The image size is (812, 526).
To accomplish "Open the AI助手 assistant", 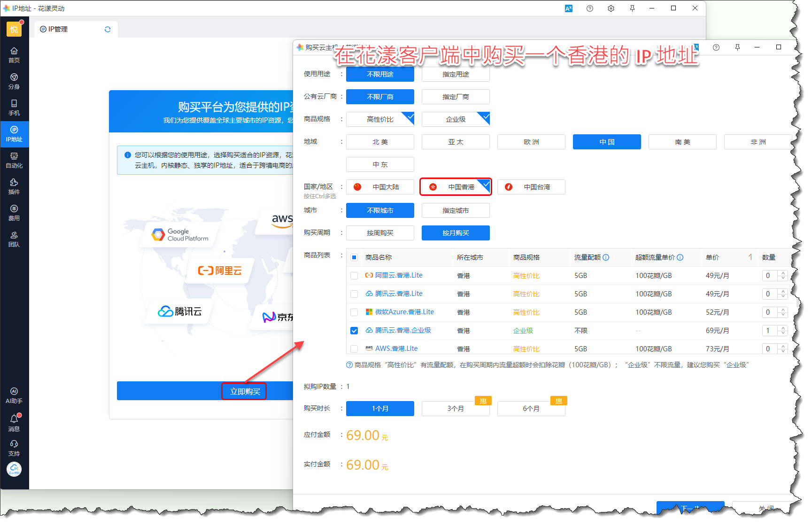I will [14, 395].
